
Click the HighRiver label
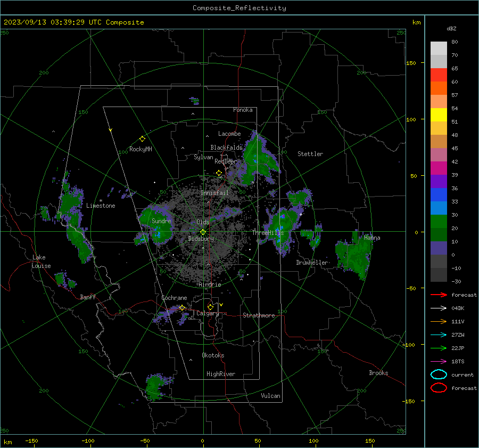[221, 374]
